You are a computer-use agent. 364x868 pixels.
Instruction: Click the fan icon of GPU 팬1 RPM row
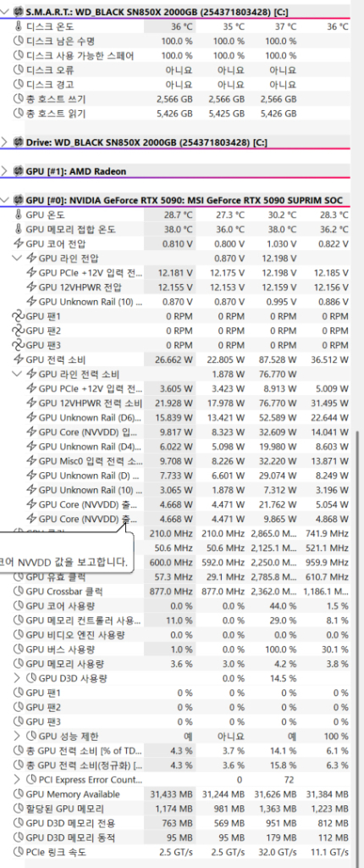pos(18,316)
